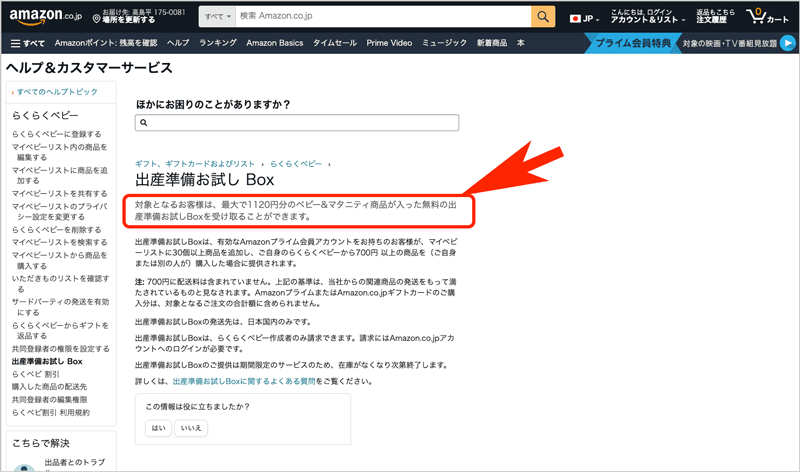Click the help search box
This screenshot has height=472, width=800.
coord(297,122)
